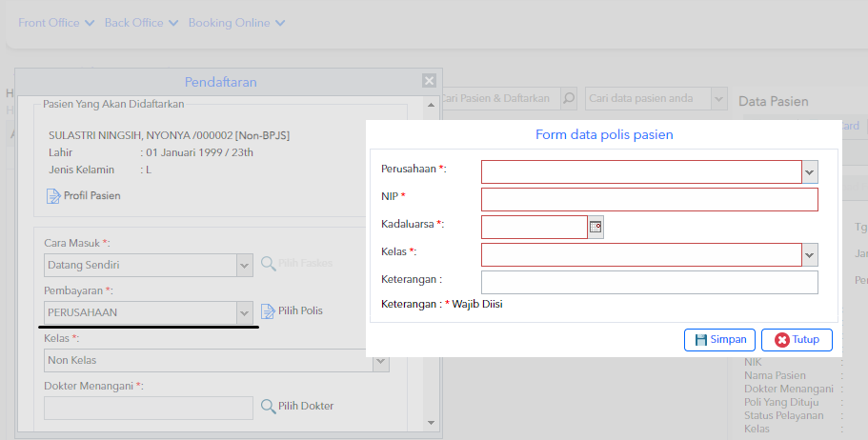Open the Pembayaran PERUSAHAAN dropdown
The image size is (868, 440).
(x=243, y=312)
